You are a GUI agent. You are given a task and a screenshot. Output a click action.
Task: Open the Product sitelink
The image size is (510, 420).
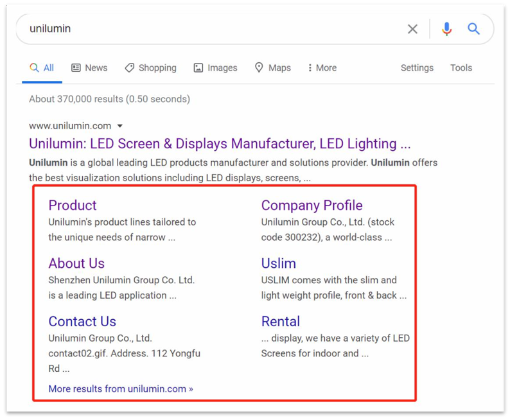[x=73, y=205]
